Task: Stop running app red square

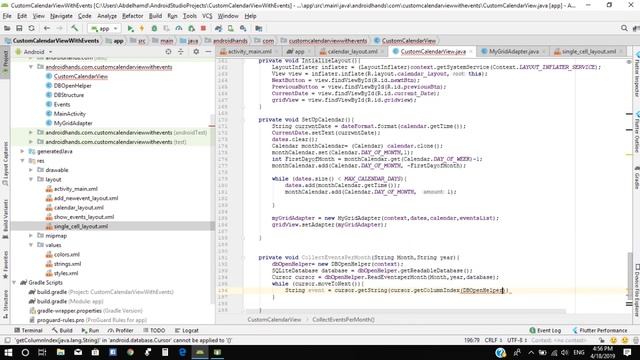Action: pyautogui.click(x=203, y=28)
